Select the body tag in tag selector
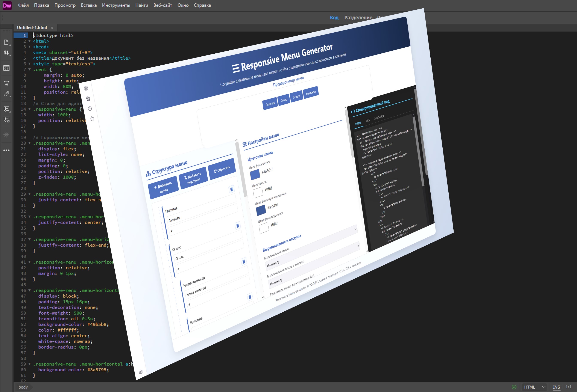The width and height of the screenshot is (577, 392). point(23,387)
